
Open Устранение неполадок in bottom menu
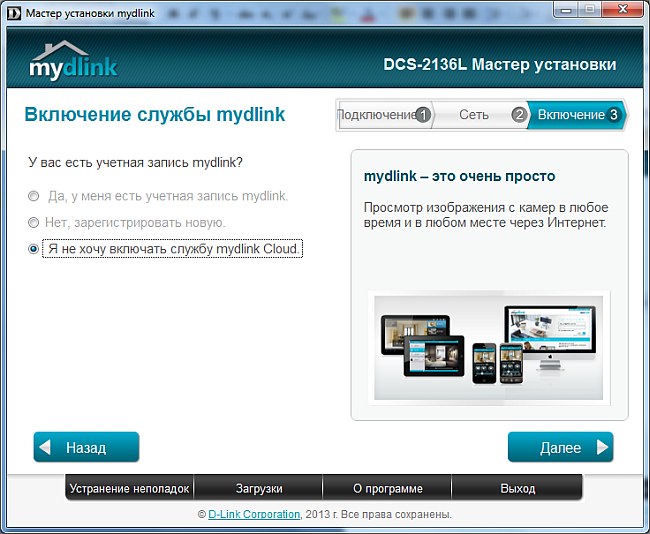(128, 489)
